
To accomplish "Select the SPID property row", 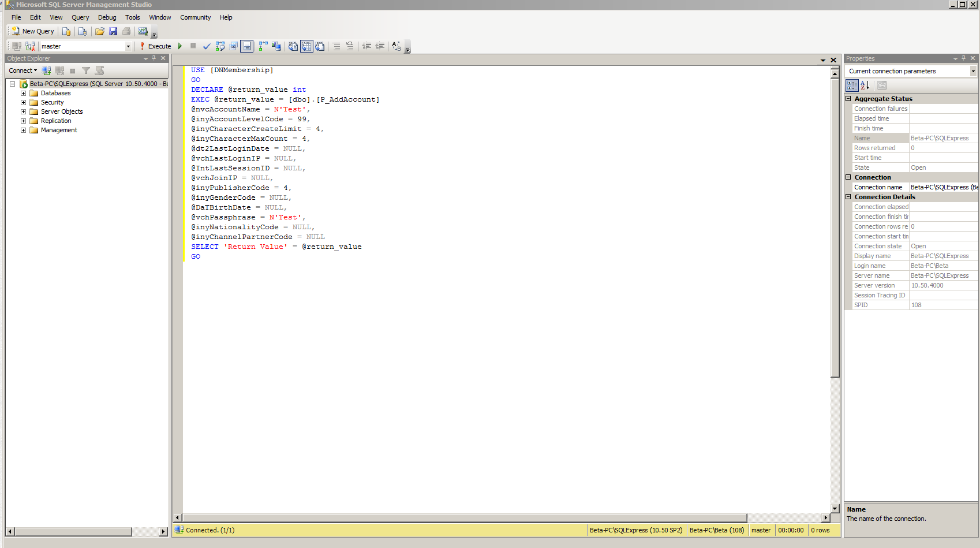I will point(915,305).
